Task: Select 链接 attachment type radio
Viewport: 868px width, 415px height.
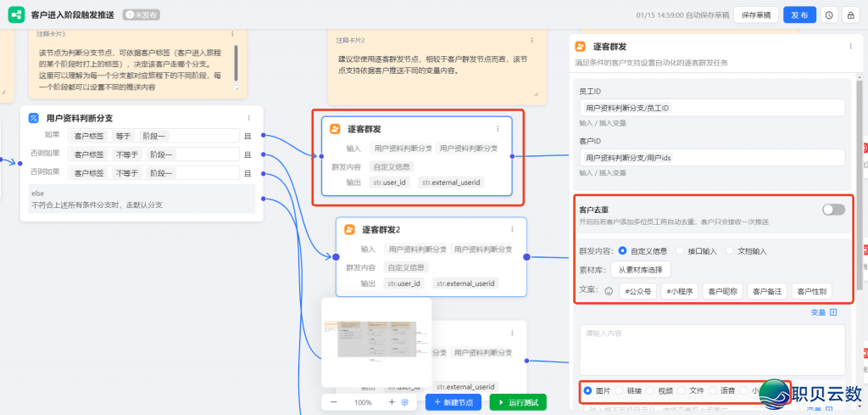Action: tap(620, 390)
